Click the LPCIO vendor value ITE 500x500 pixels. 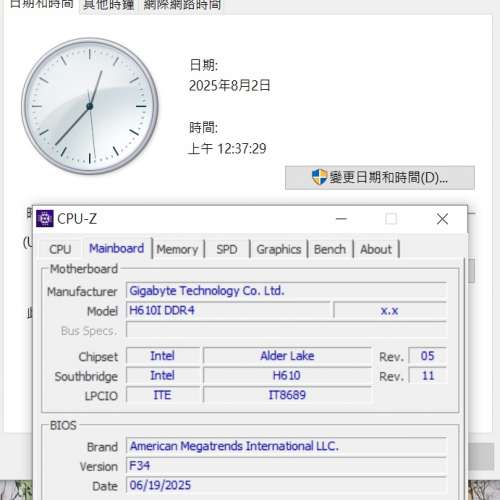coord(163,395)
